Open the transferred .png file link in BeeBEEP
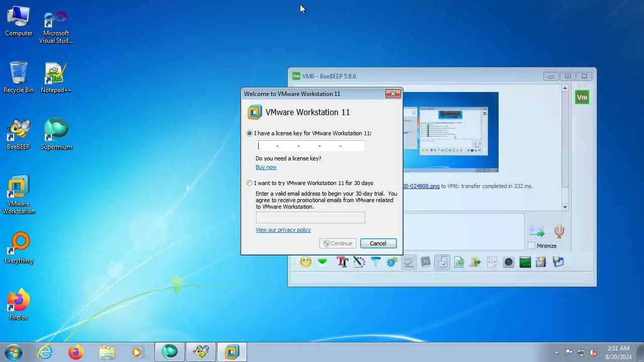This screenshot has width=644, height=362. [421, 186]
